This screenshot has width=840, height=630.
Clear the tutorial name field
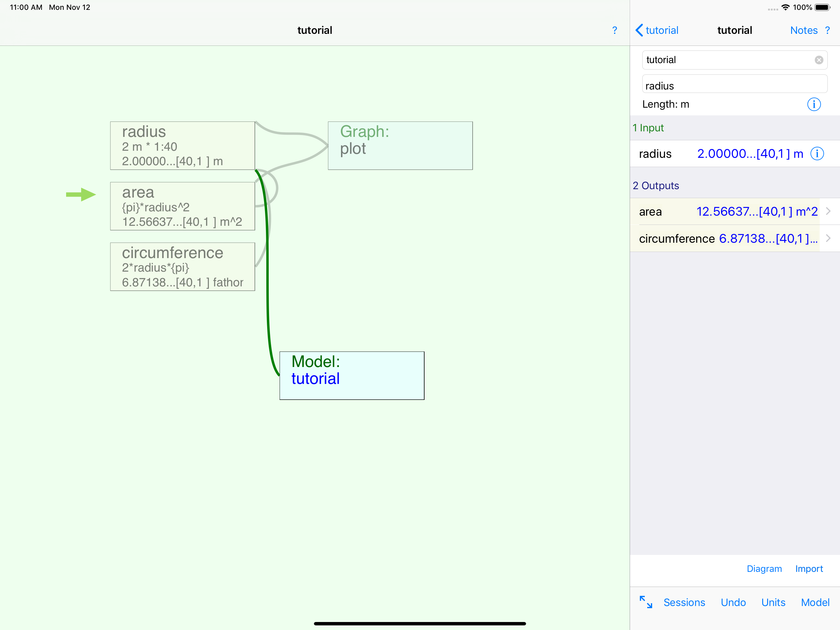click(819, 60)
